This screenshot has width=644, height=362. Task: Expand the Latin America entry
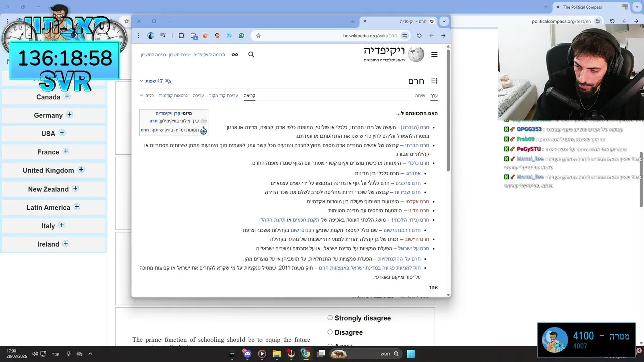pos(77,207)
